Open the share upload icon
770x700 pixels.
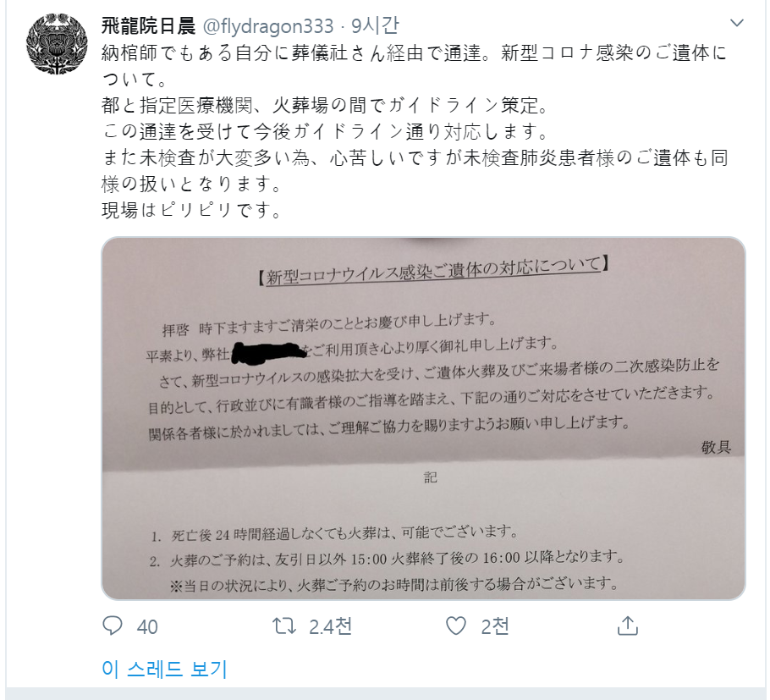[628, 626]
